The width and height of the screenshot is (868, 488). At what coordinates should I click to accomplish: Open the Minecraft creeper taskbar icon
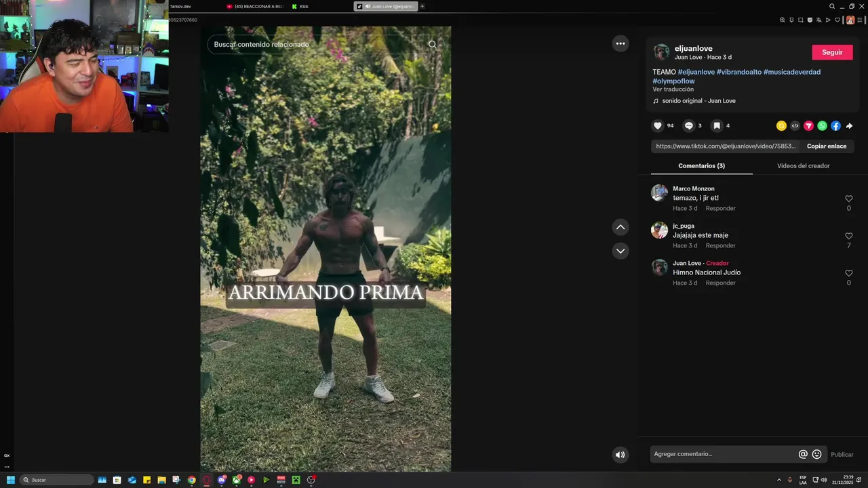pos(296,480)
